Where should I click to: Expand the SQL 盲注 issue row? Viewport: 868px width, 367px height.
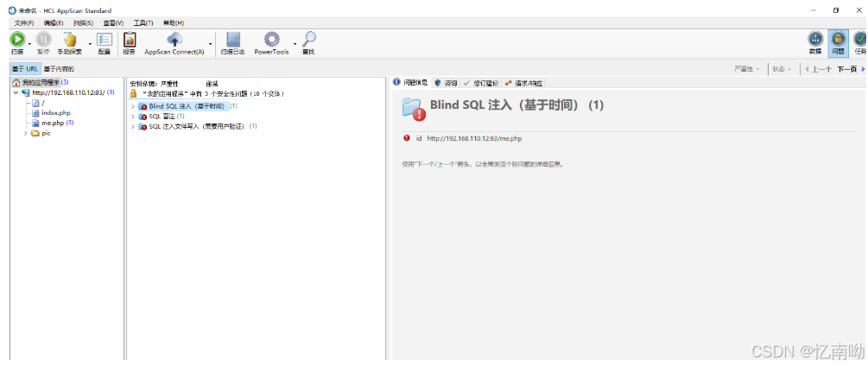(x=133, y=117)
